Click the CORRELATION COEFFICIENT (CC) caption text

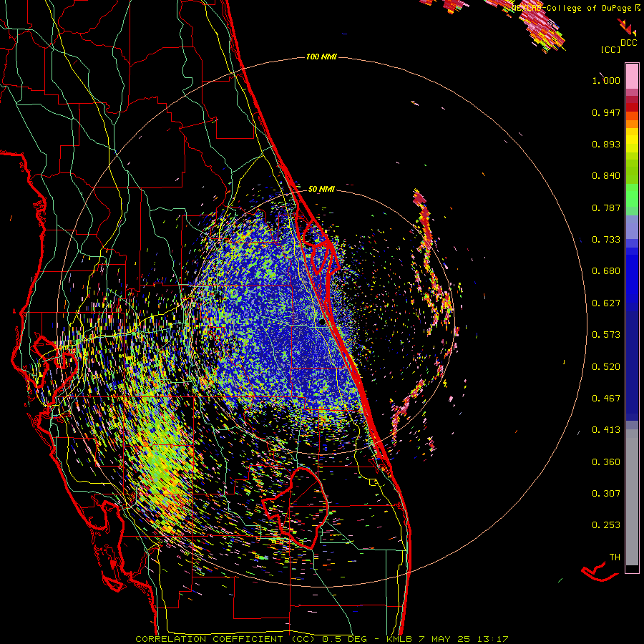(x=225, y=639)
